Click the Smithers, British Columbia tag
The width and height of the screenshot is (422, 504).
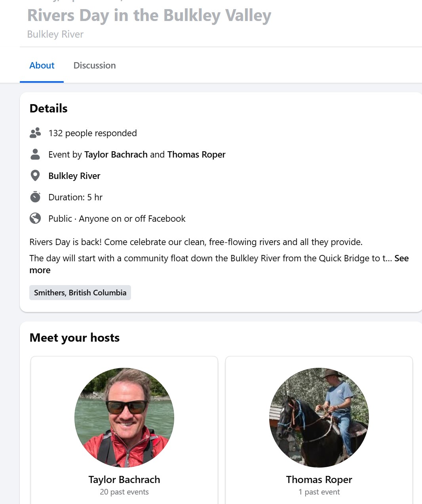80,293
